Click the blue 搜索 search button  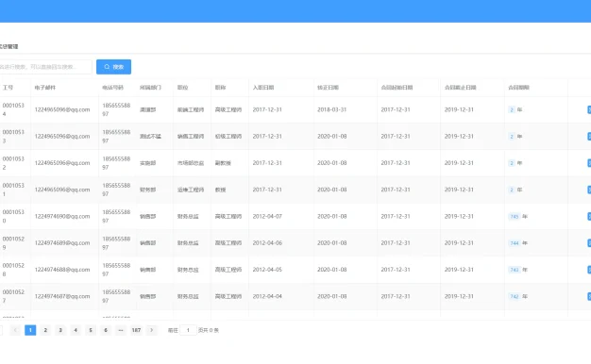point(113,67)
